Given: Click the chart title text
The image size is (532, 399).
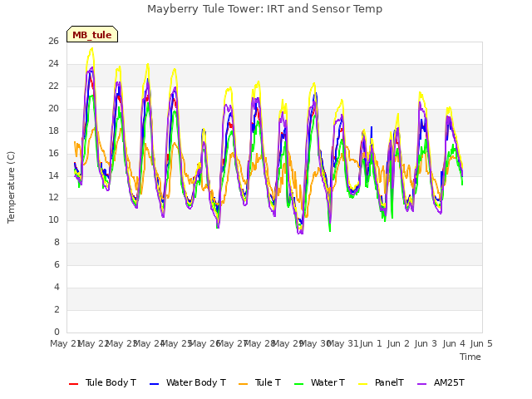Looking at the screenshot, I should [264, 9].
